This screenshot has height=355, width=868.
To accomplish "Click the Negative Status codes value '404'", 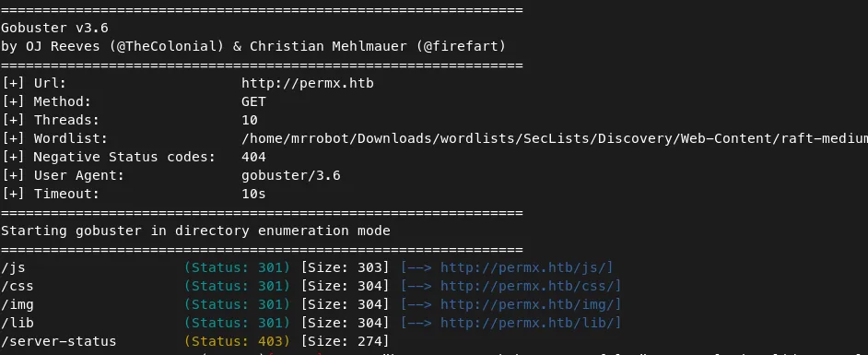I will (x=253, y=157).
